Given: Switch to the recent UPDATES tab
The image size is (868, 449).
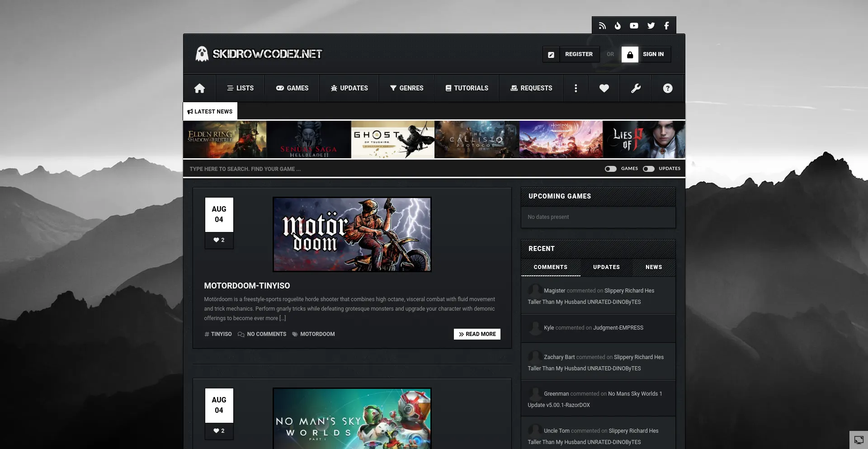Looking at the screenshot, I should point(606,267).
